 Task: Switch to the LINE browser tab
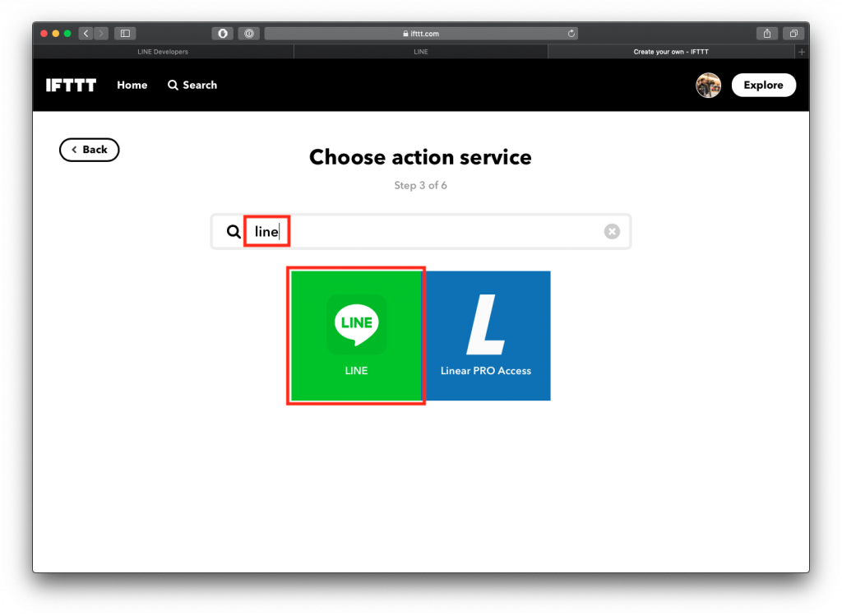point(421,52)
